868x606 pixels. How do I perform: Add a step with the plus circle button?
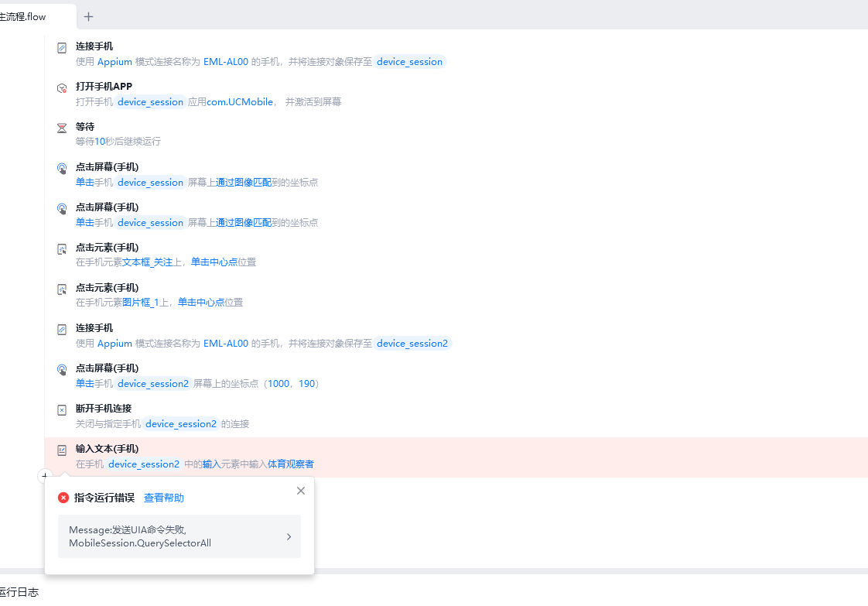45,475
